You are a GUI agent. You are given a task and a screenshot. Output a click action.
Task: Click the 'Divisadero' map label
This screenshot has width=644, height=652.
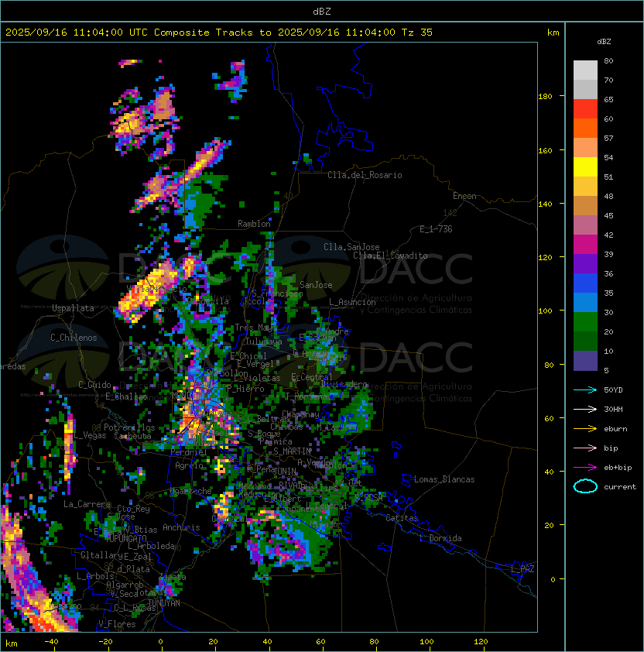344,384
